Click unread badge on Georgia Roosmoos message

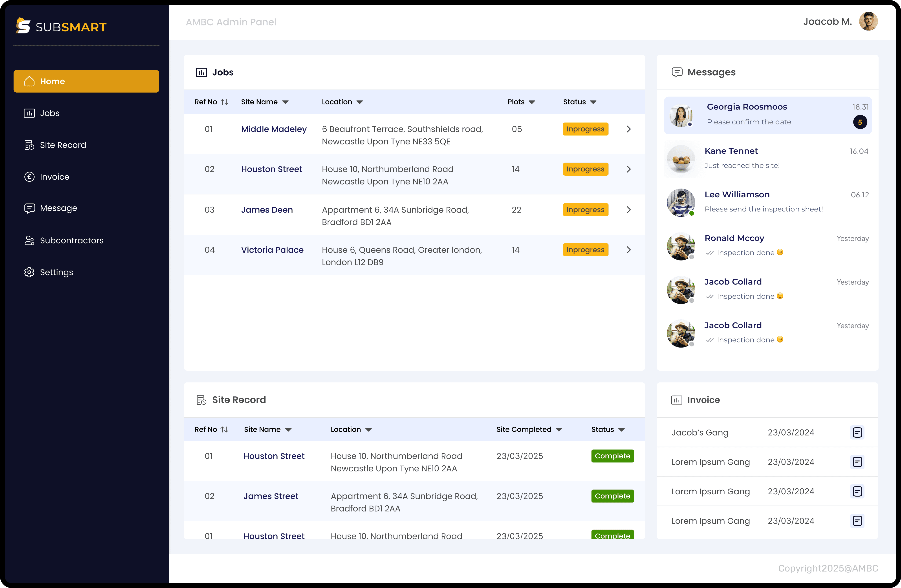coord(860,122)
